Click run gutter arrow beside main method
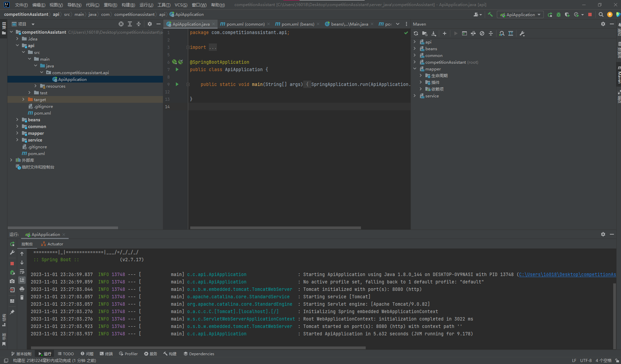Screen dimensions: 621x364 pyautogui.click(x=177, y=84)
